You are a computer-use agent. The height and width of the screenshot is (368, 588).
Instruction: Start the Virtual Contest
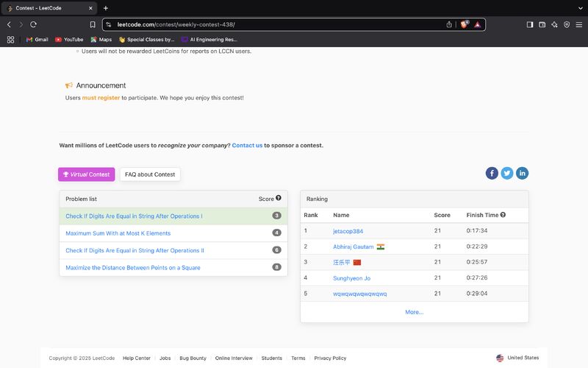tap(87, 174)
